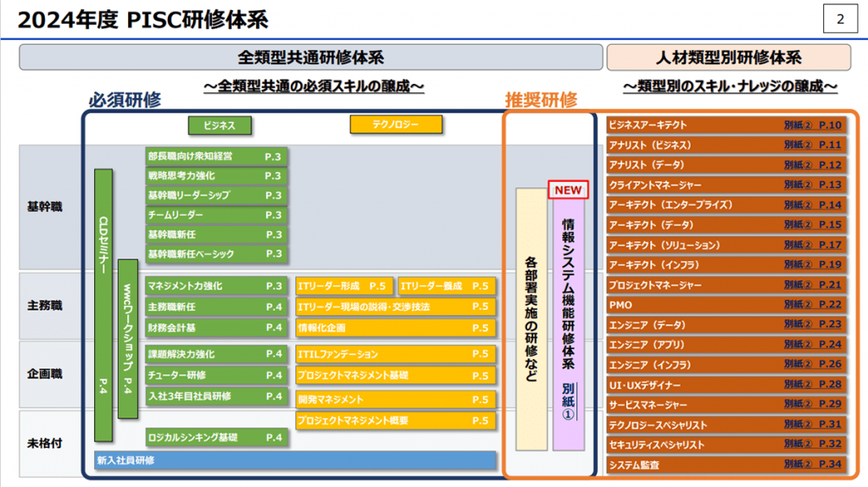Screen dimensions: 868x487
Task: Click アーキテクト（ソリューション） P.17
Action: [x=726, y=245]
